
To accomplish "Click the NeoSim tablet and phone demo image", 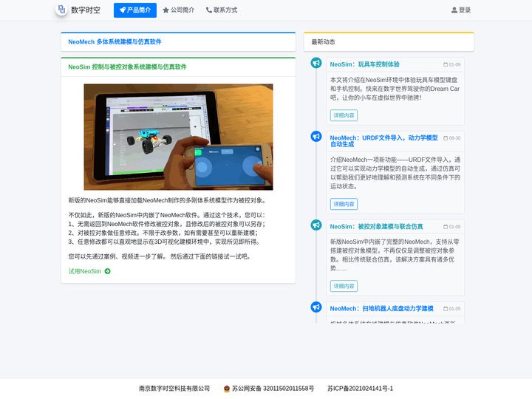I will pos(178,137).
